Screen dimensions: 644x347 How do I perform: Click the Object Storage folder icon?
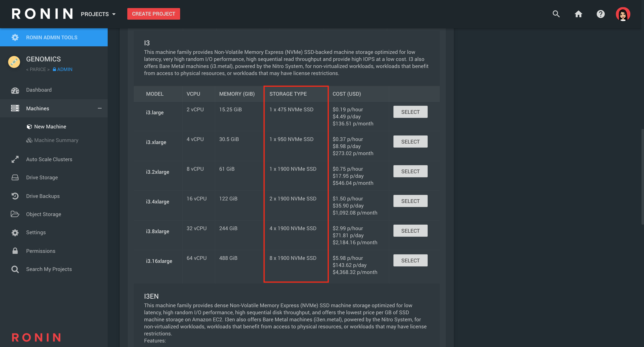15,214
